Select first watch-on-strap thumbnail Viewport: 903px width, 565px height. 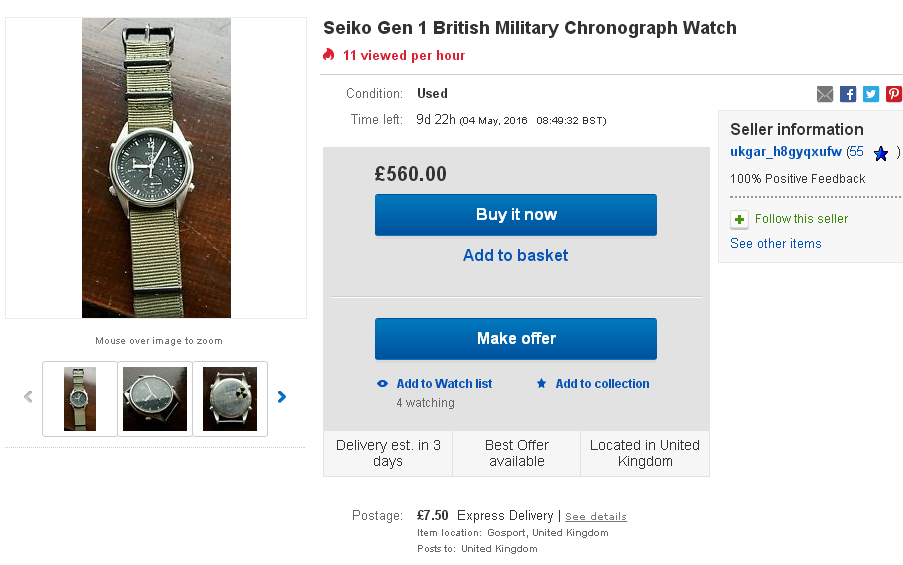click(80, 399)
